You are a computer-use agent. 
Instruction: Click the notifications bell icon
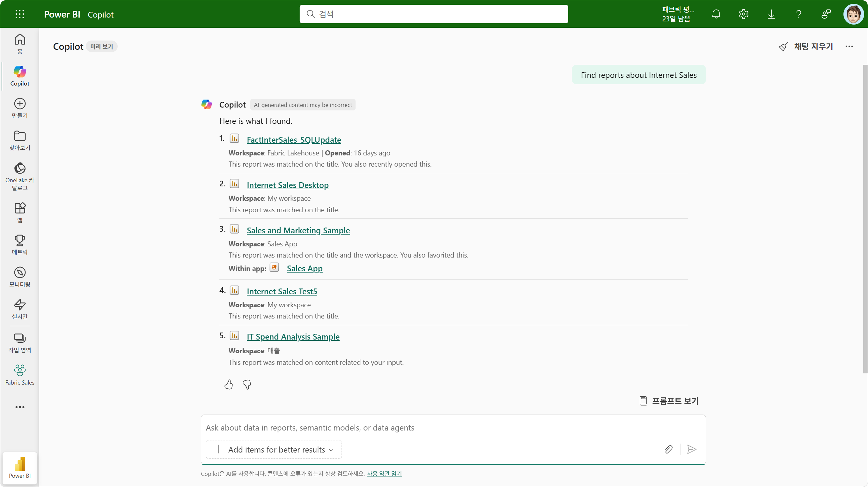click(x=716, y=14)
